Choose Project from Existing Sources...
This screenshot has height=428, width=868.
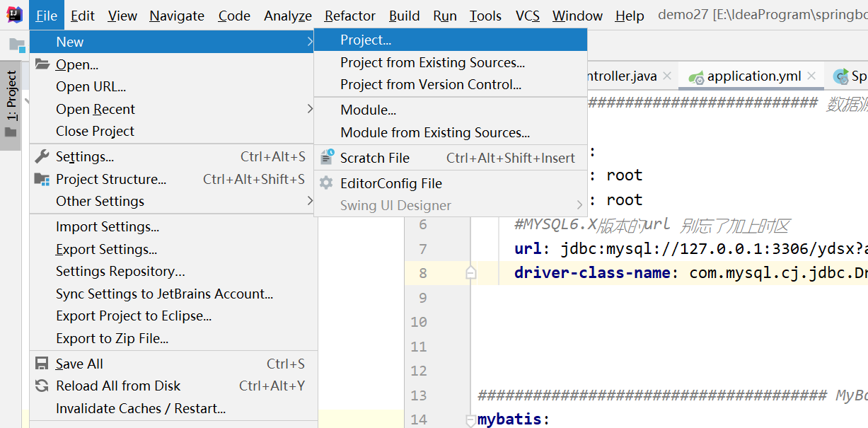451,62
